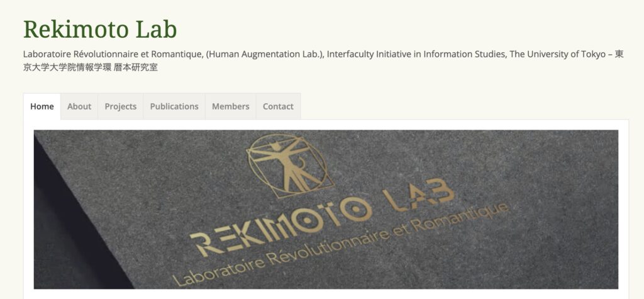The image size is (644, 299).
Task: Click the Rekimoto Lab site title
Action: [100, 29]
